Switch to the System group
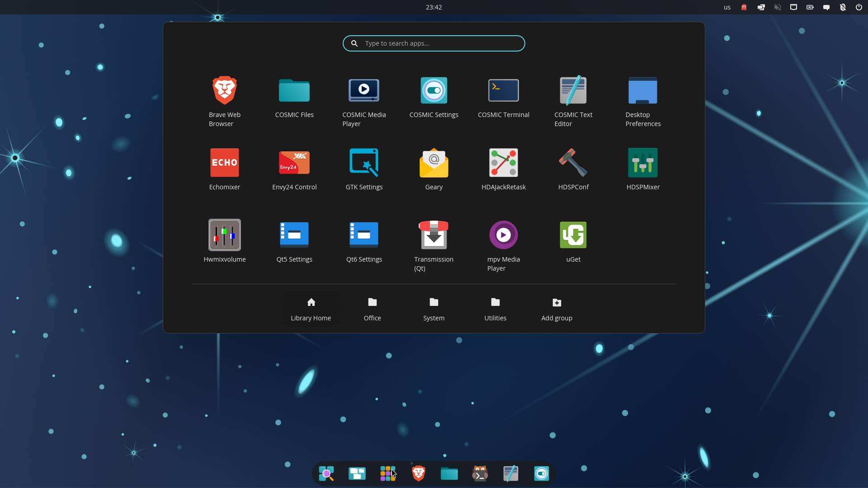 434,310
